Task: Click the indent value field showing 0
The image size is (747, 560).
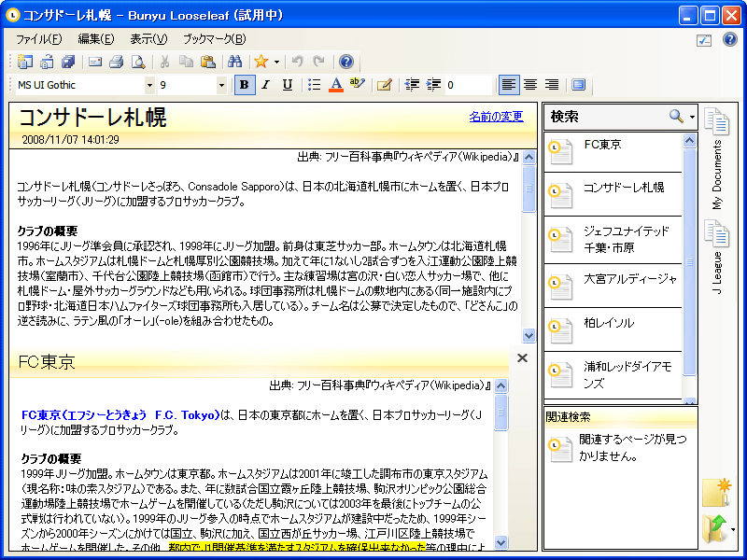Action: point(469,85)
